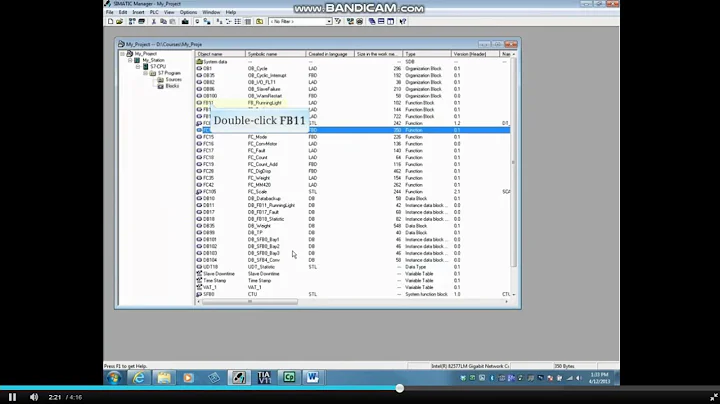Click the vertical scrollbar of block list

(x=513, y=162)
